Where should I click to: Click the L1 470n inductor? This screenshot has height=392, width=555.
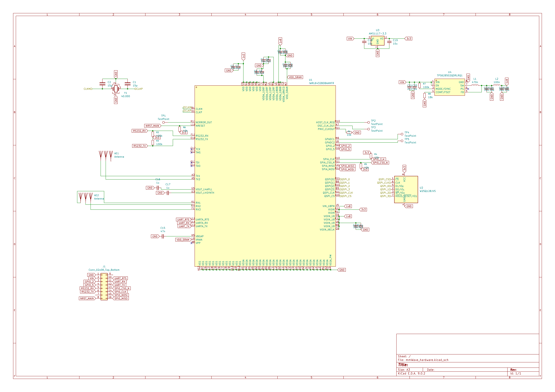click(475, 85)
